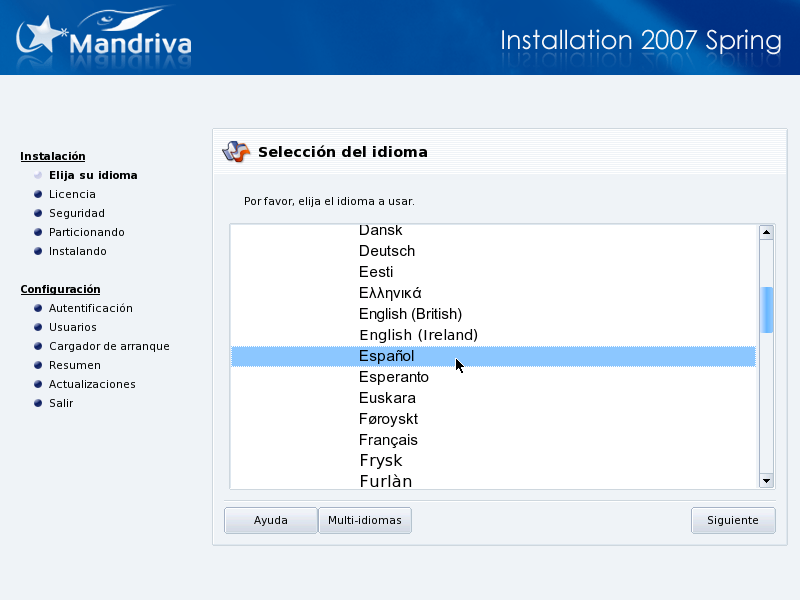Select Français from the language list
The width and height of the screenshot is (800, 600).
[x=390, y=440]
